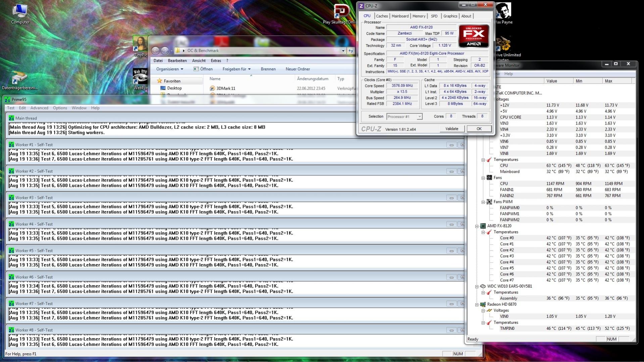Click the AMD FX-8120 chip icon in the tree
644x362 pixels.
coord(483,226)
